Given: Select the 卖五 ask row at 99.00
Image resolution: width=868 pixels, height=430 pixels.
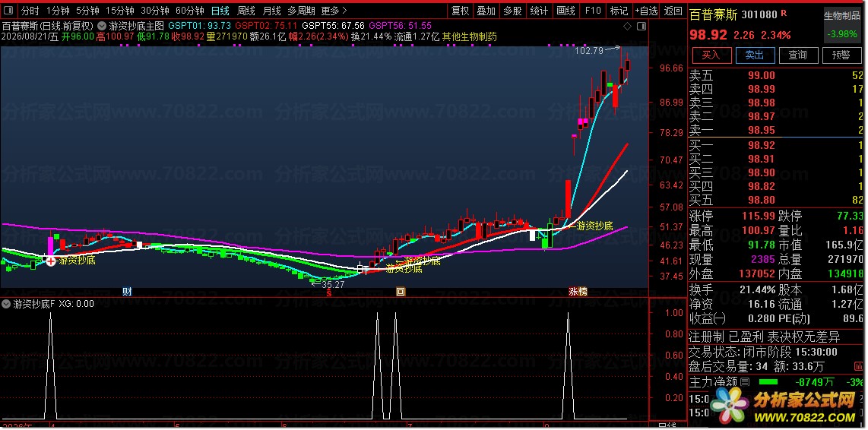Looking at the screenshot, I should [776, 75].
